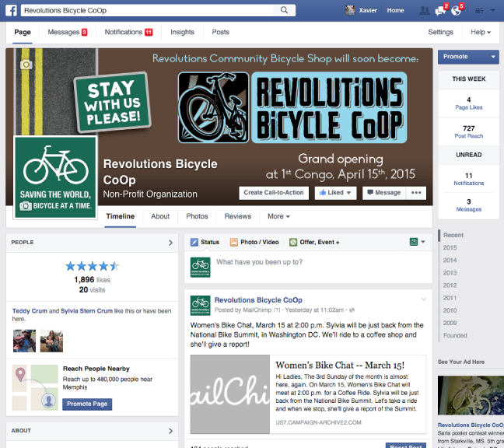Click the map thumbnail in Reach People Nearby
504x448 pixels.
point(35,387)
